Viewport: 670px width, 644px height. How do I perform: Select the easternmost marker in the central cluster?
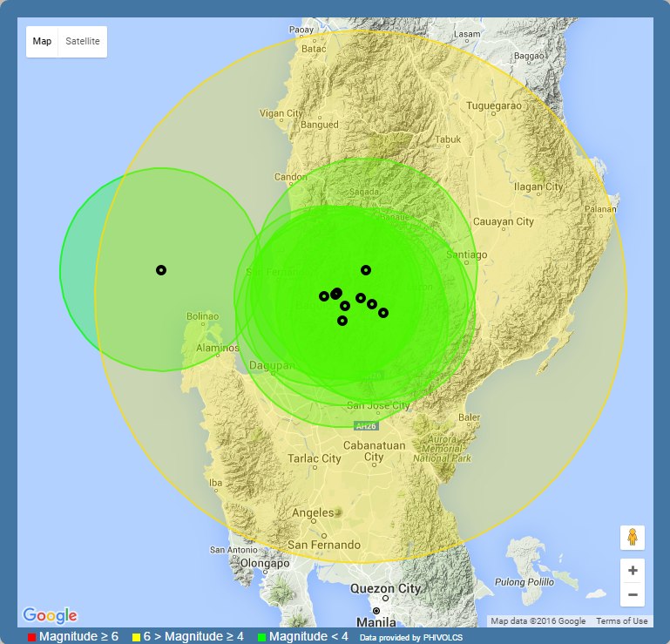383,313
